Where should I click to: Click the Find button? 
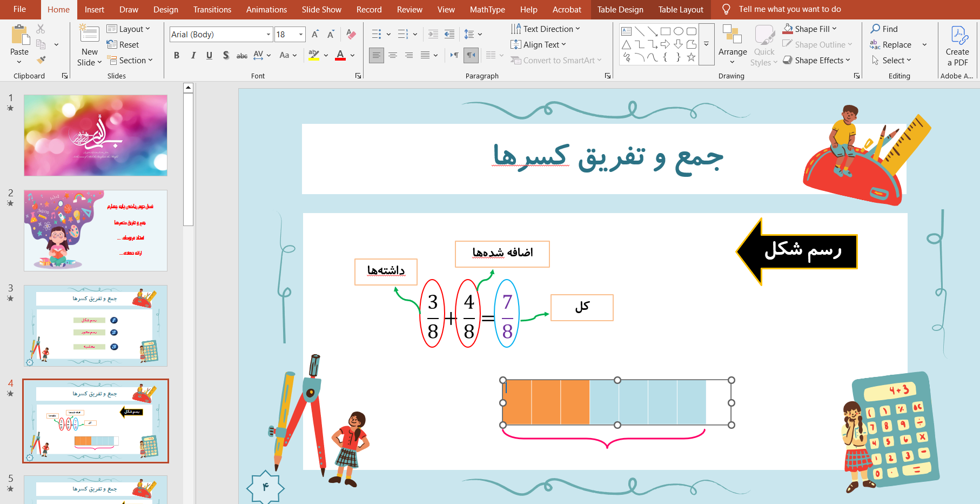(x=884, y=29)
